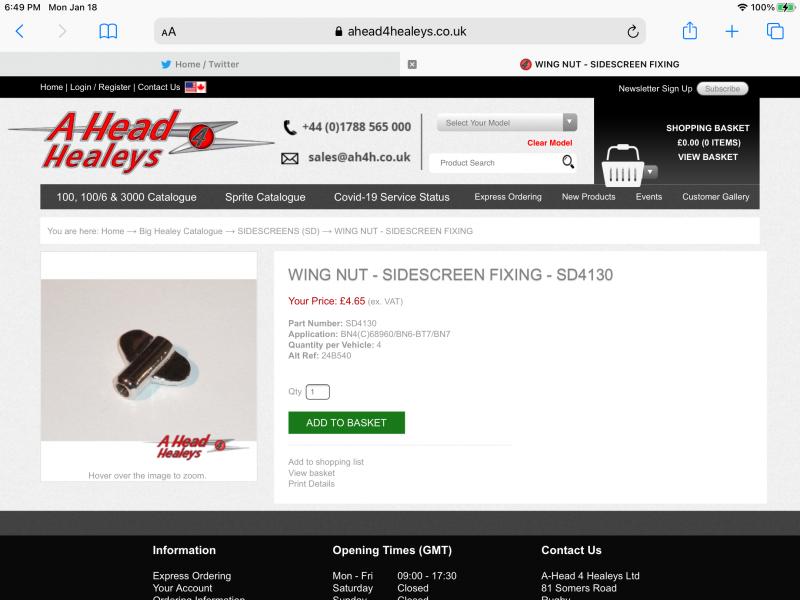800x600 pixels.
Task: Open the AA reader view menu
Action: 168,32
